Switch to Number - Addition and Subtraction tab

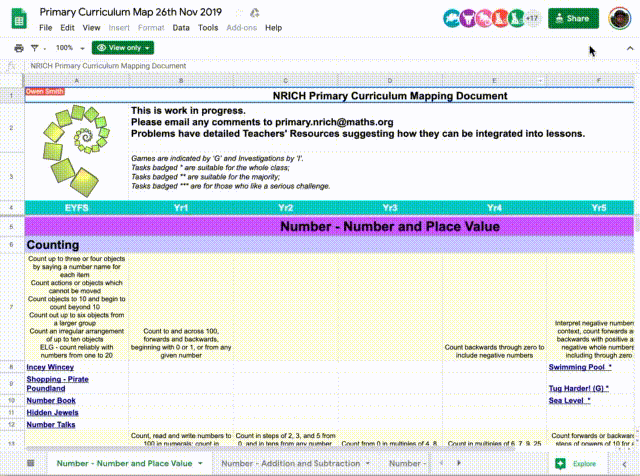(x=293, y=464)
